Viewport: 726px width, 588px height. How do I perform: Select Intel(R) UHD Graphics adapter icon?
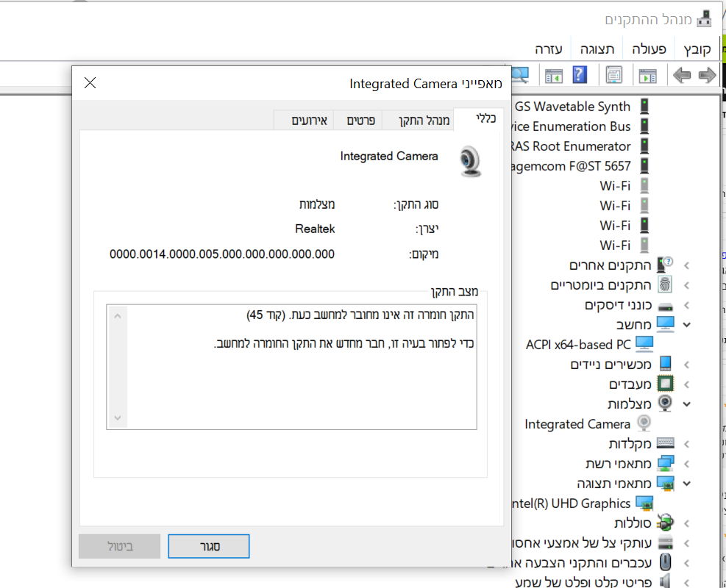[644, 503]
